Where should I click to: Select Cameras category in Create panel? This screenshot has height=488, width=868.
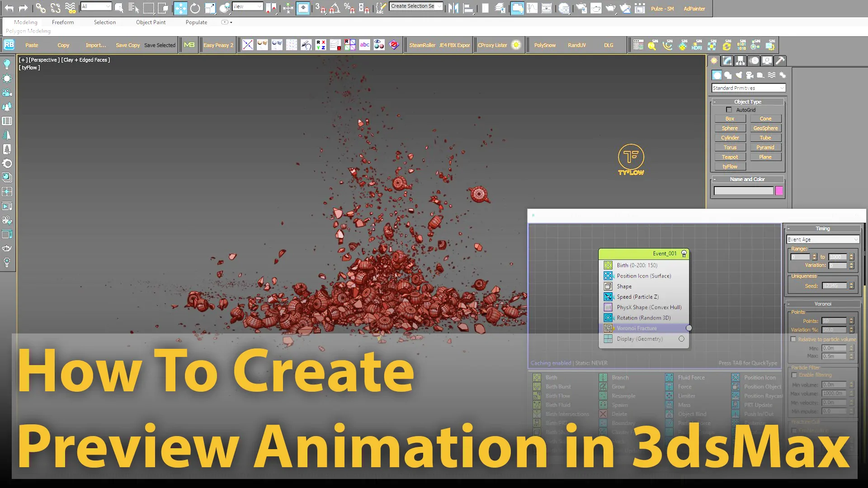tap(750, 75)
